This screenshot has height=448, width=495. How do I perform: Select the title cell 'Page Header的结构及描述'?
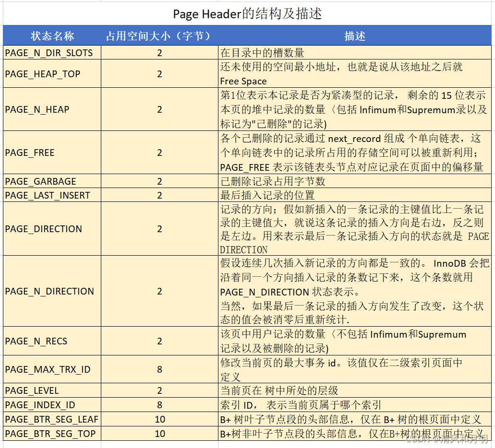pos(247,14)
